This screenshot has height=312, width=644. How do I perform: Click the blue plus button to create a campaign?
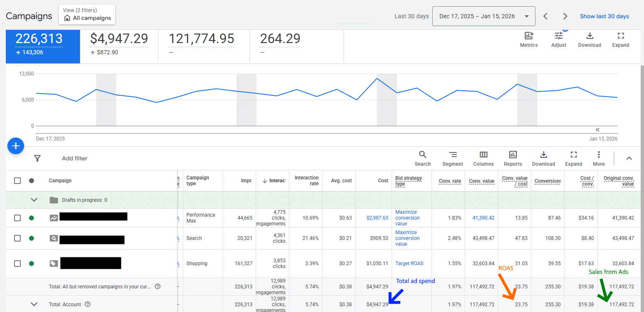[16, 146]
